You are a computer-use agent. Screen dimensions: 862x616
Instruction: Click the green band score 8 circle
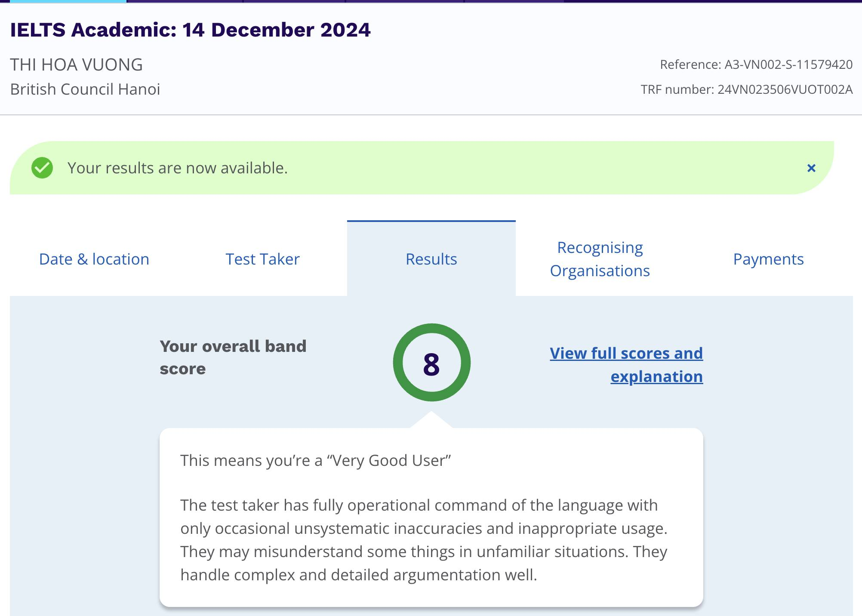[x=431, y=363]
